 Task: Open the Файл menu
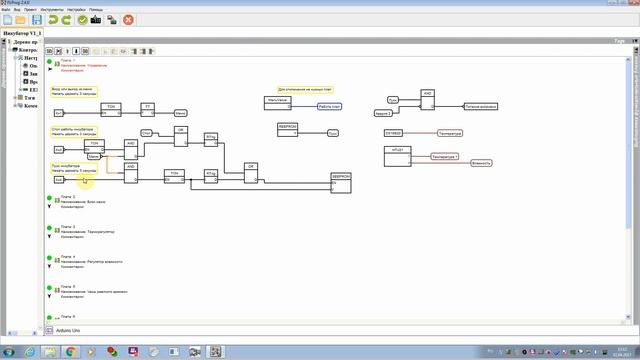[x=6, y=9]
